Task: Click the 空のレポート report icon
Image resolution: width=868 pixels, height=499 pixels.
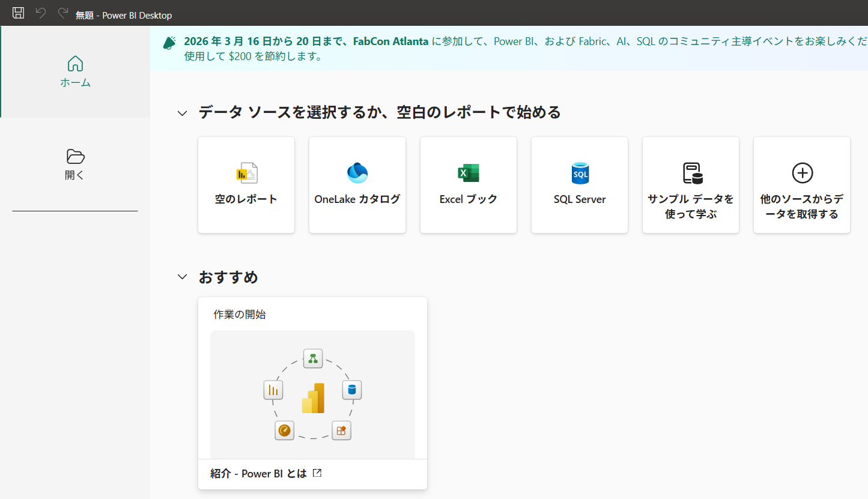Action: [246, 174]
